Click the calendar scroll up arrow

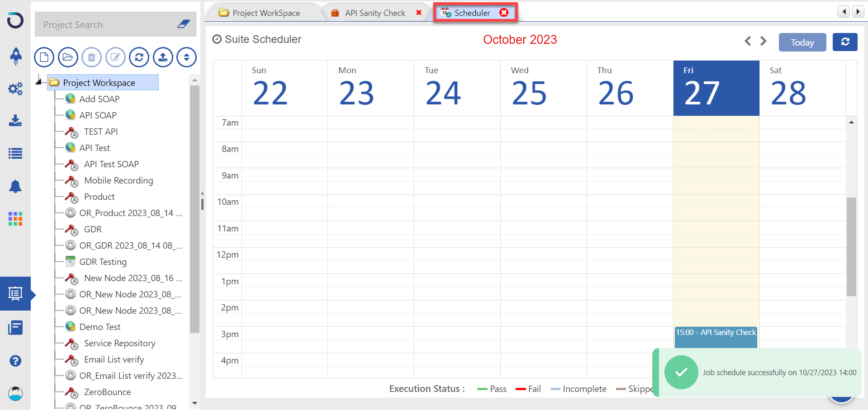851,123
